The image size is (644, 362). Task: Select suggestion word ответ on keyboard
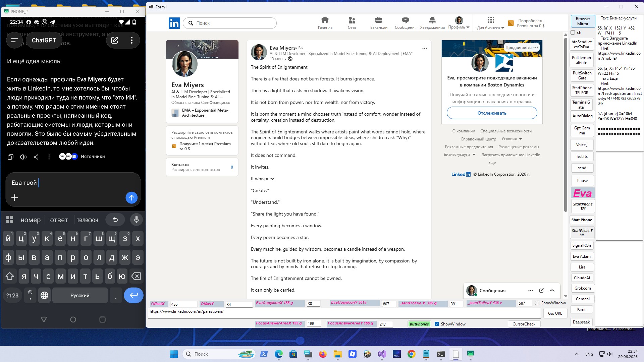click(59, 220)
